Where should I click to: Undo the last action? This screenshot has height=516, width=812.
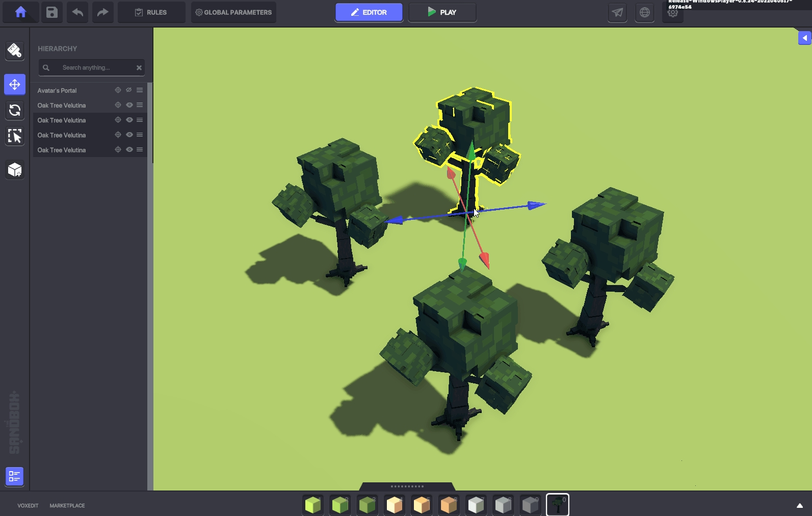click(77, 12)
